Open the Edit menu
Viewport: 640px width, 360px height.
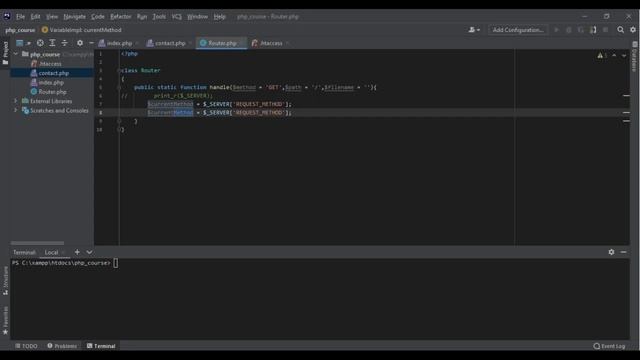pos(36,17)
